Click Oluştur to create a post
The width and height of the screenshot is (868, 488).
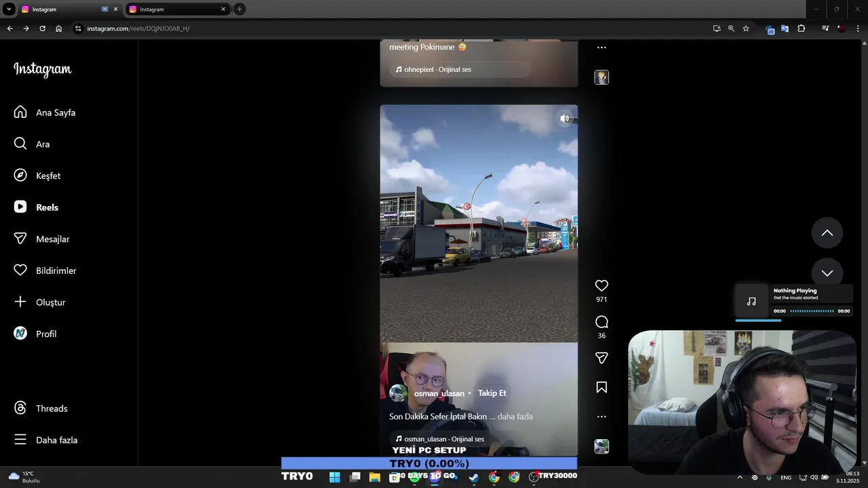click(x=40, y=302)
